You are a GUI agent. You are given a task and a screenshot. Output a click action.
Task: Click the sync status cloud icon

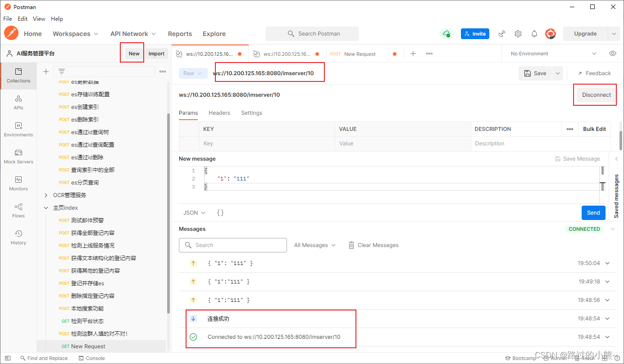click(x=446, y=33)
